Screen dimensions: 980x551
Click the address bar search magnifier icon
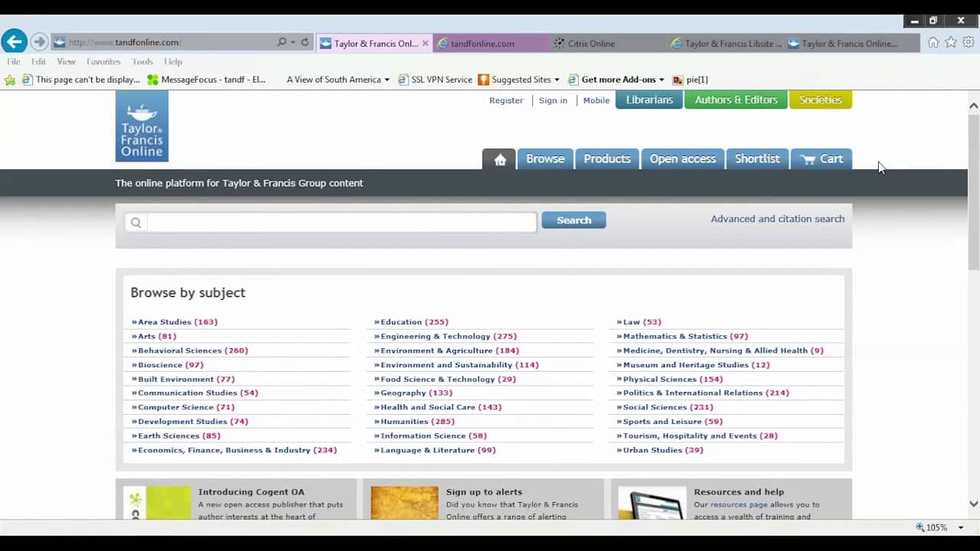pos(282,42)
